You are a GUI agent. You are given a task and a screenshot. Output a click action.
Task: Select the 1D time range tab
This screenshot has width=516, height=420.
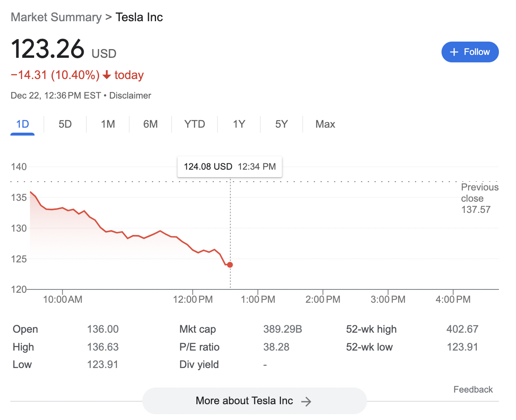pos(22,124)
